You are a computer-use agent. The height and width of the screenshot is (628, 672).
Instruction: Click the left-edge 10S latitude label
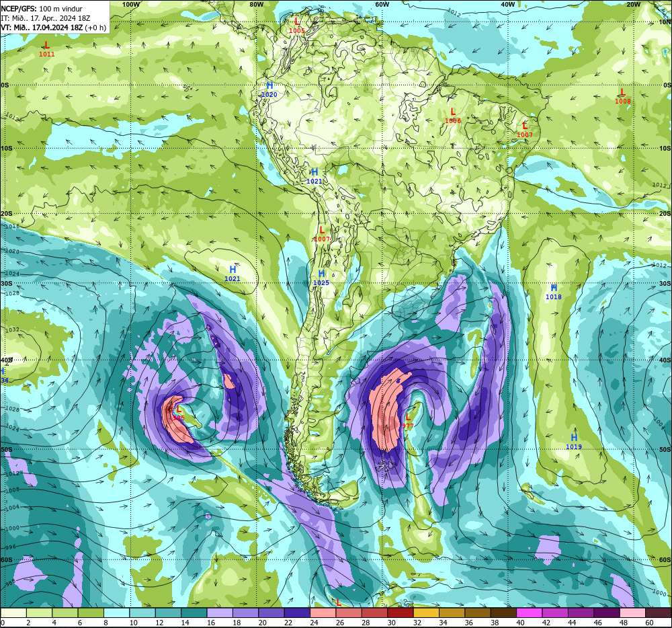[x=6, y=149]
